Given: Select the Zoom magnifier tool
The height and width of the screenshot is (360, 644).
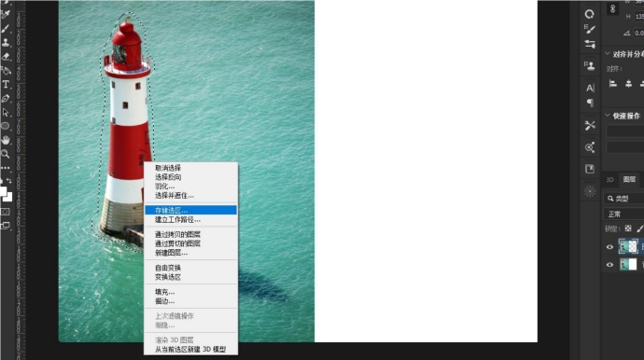Looking at the screenshot, I should click(6, 154).
